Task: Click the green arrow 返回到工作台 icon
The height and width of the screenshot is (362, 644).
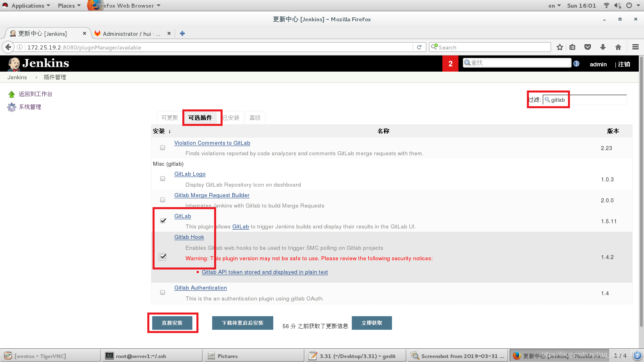Action: pyautogui.click(x=11, y=94)
